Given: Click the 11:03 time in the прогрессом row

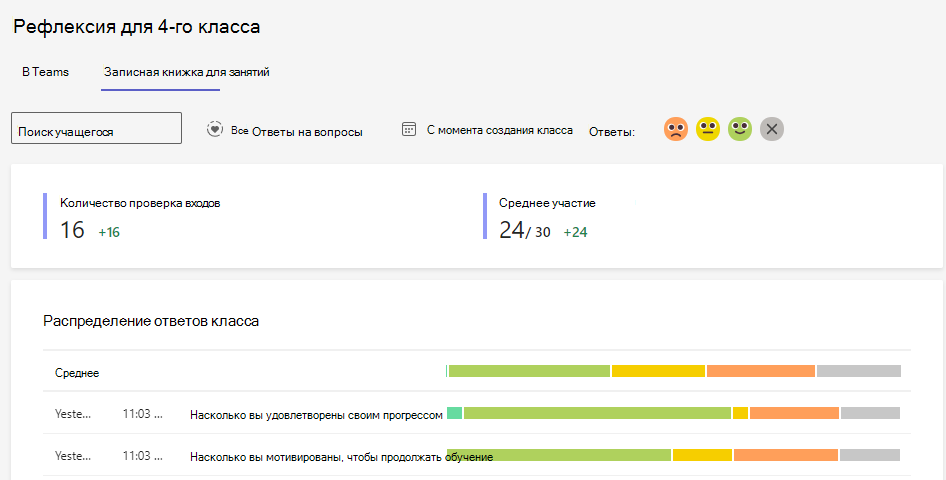Looking at the screenshot, I should [x=142, y=414].
